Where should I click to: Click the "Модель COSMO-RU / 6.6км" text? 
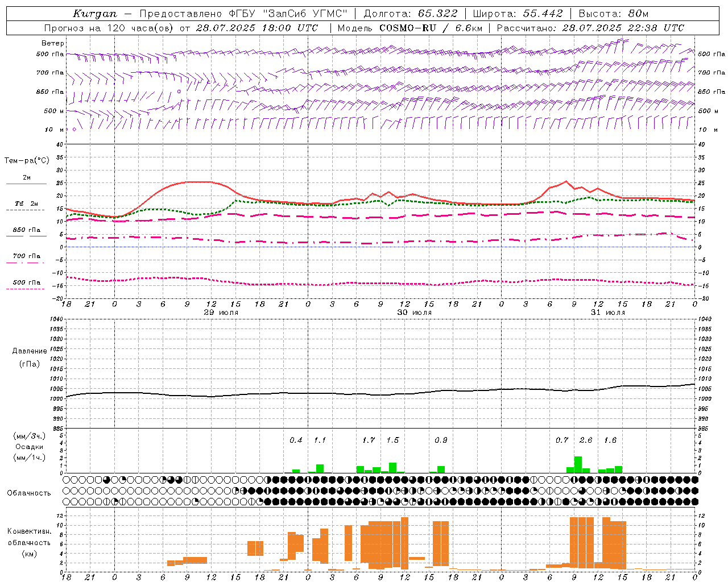coord(409,28)
